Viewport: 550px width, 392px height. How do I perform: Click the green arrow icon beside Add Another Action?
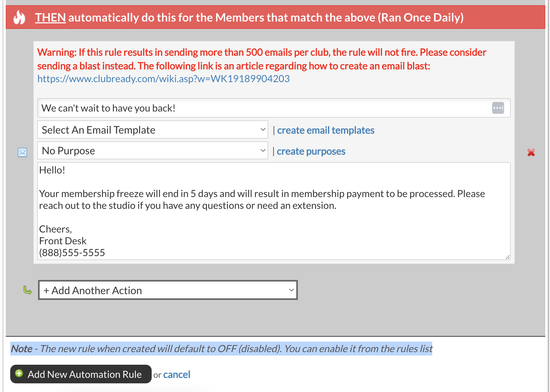tap(28, 290)
